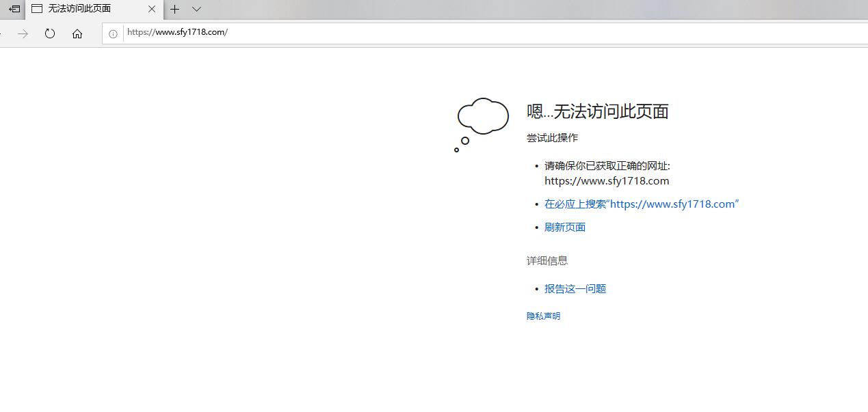868x412 pixels.
Task: Reload page using toolbar refresh icon
Action: click(x=50, y=33)
